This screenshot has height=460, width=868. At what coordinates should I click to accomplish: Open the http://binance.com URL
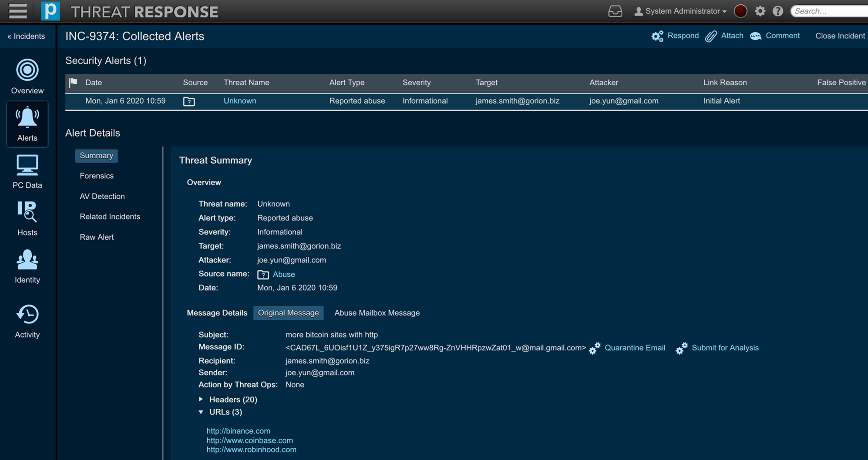[238, 431]
